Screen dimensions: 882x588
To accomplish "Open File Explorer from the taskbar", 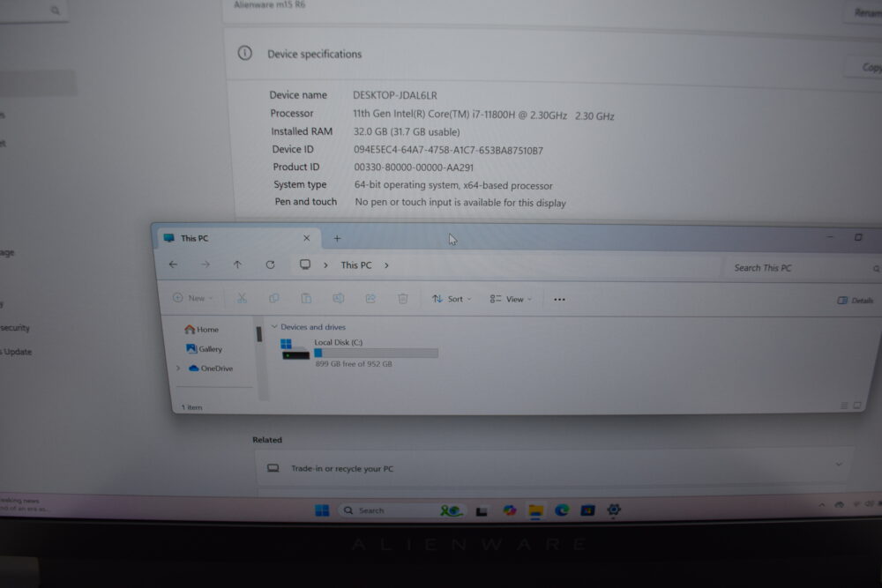I will coord(535,510).
